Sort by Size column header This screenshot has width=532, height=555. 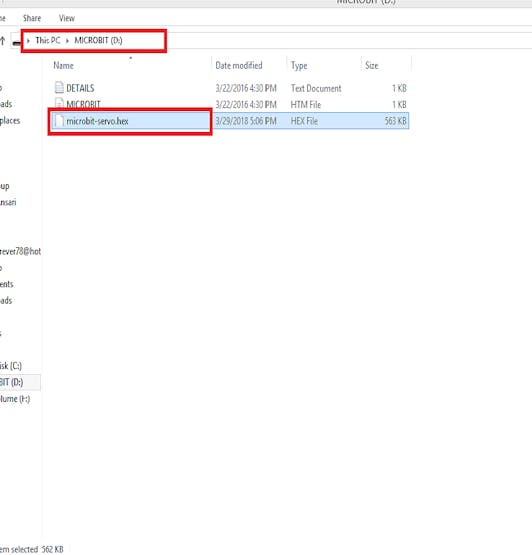(x=371, y=65)
